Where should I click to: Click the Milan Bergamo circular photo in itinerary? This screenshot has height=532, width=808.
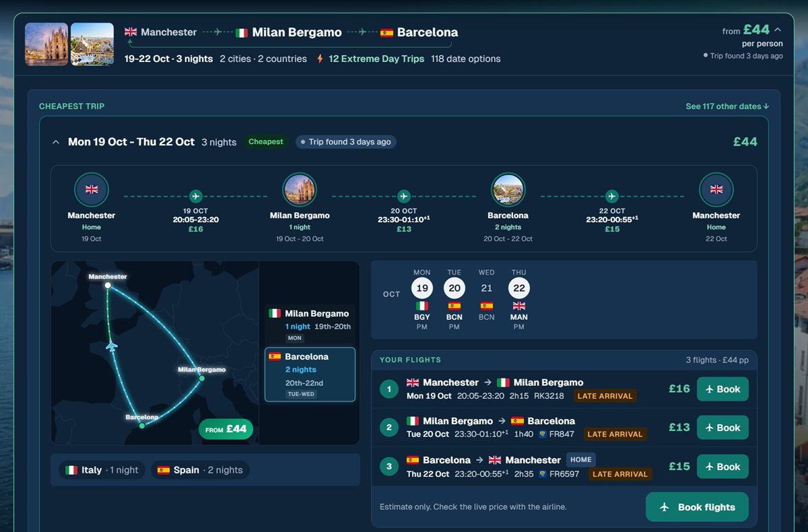pyautogui.click(x=300, y=189)
